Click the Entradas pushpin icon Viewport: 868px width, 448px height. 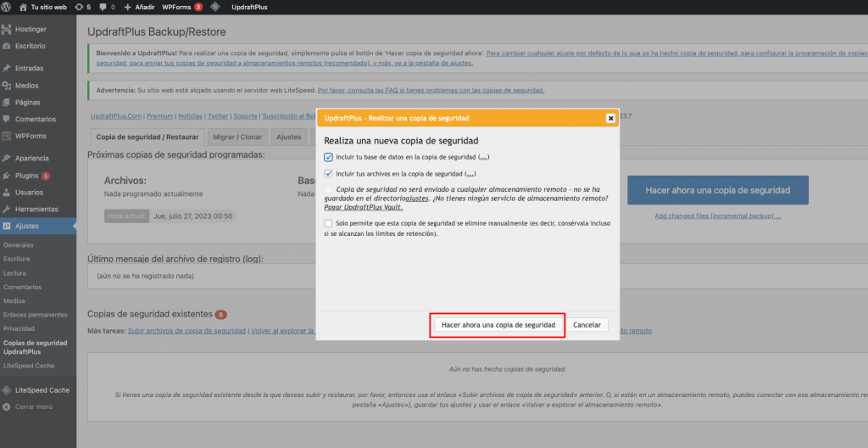[x=7, y=68]
